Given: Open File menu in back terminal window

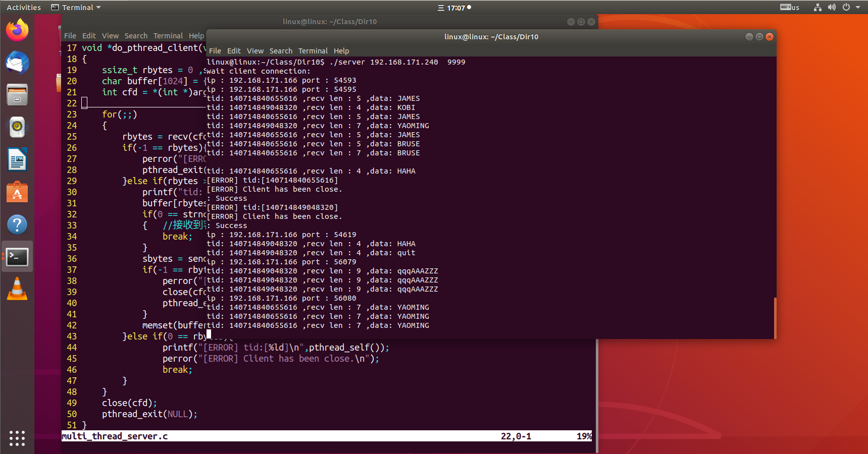Looking at the screenshot, I should tap(70, 36).
